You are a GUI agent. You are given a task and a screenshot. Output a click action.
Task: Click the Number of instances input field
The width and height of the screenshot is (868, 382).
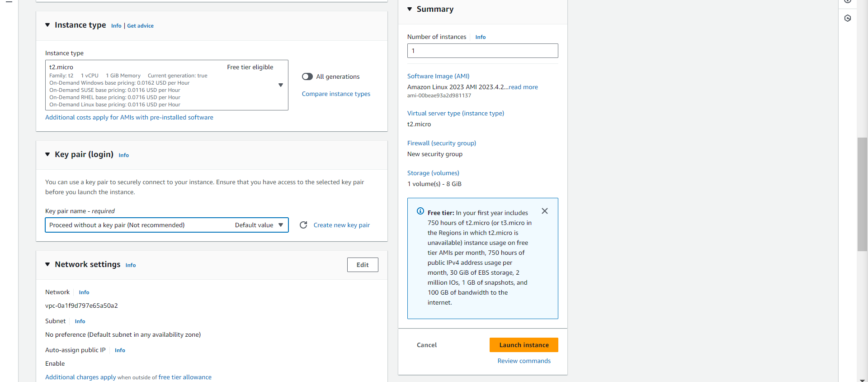(x=482, y=51)
